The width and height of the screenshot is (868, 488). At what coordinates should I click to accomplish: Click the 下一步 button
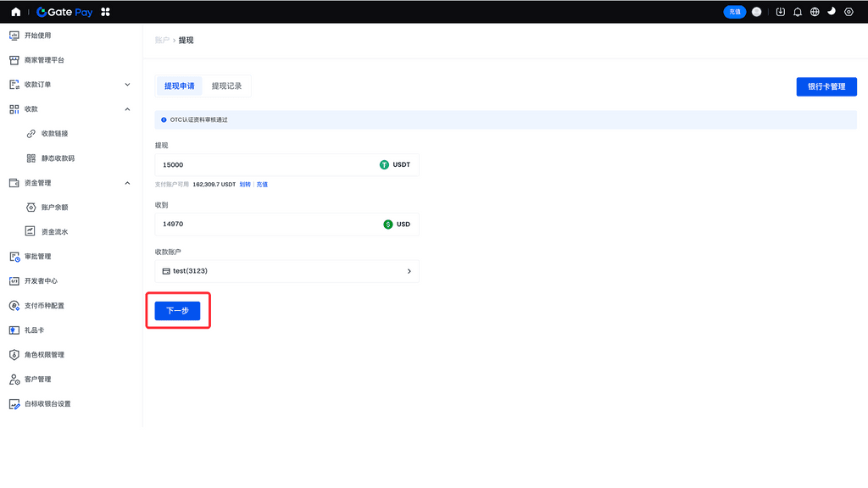[177, 311]
